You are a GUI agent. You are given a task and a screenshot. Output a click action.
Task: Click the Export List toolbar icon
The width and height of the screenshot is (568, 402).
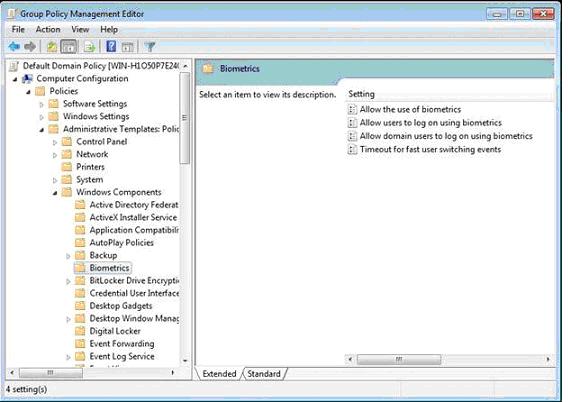tap(89, 47)
